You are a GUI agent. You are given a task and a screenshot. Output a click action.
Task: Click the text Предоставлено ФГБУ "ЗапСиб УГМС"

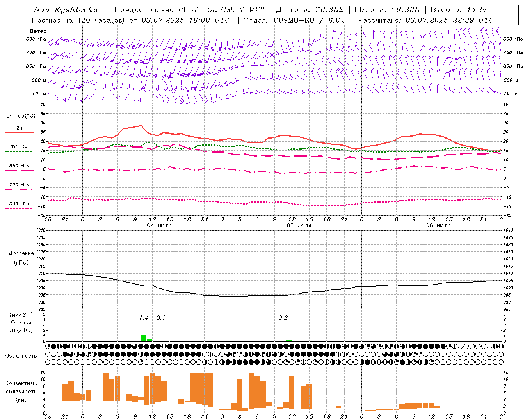click(x=189, y=10)
